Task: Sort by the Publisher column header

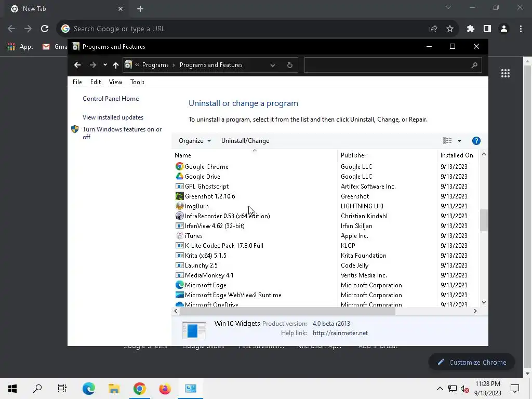Action: pos(387,155)
